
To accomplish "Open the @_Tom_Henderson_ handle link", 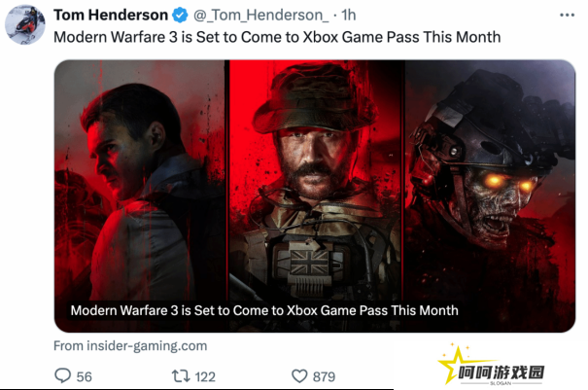I will (261, 16).
